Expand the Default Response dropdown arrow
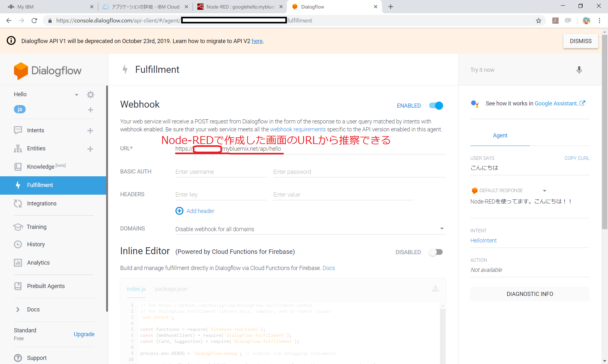 (x=544, y=191)
